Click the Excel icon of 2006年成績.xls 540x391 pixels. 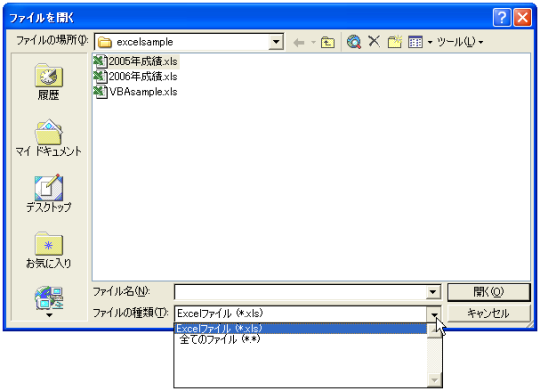[100, 76]
